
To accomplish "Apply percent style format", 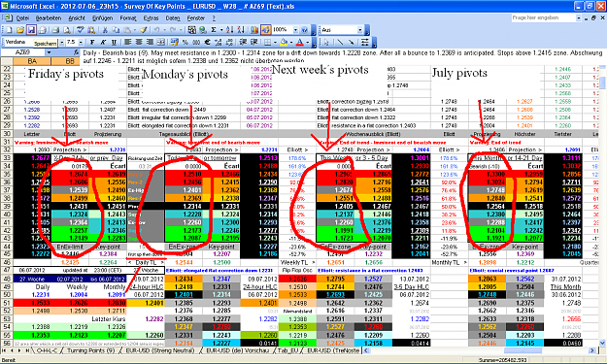I will tap(185, 42).
